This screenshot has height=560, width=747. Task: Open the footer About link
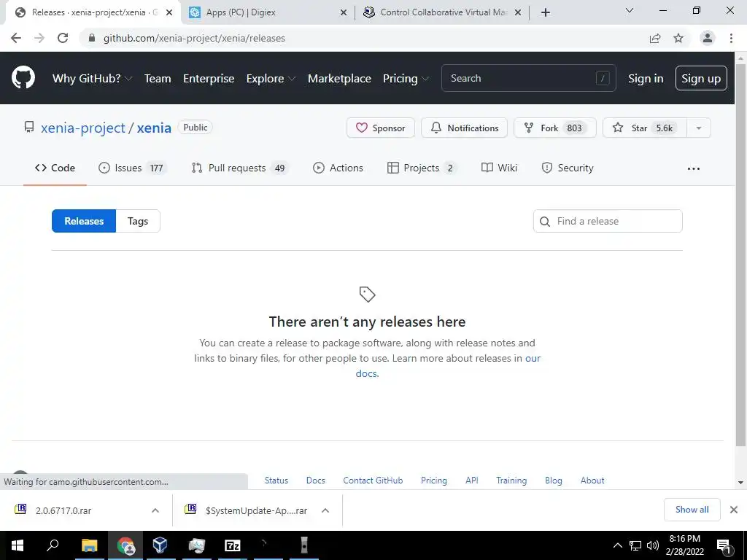click(592, 480)
